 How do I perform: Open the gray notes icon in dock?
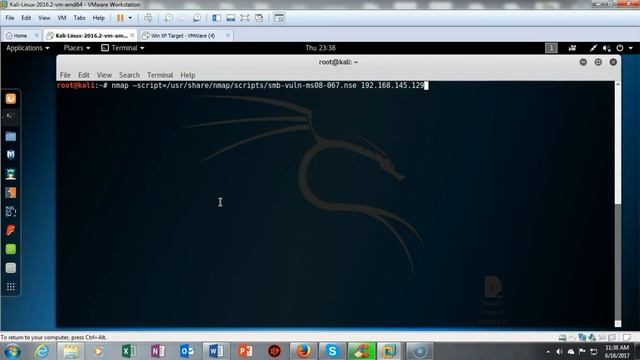pyautogui.click(x=11, y=268)
